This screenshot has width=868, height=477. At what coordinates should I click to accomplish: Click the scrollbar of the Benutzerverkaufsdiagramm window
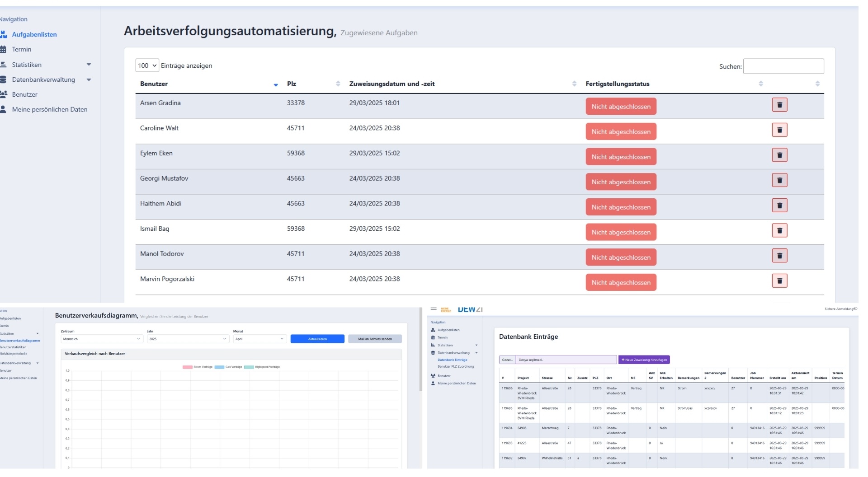pos(421,349)
